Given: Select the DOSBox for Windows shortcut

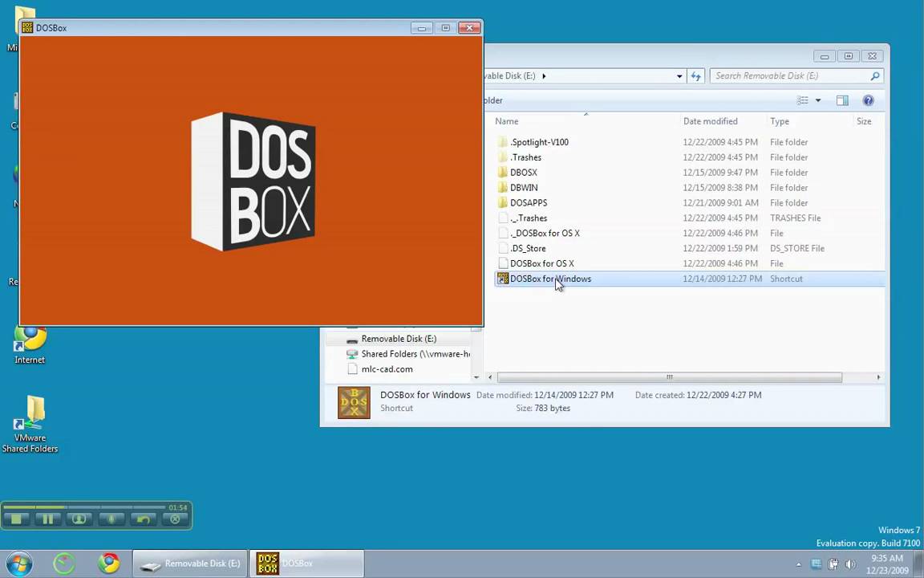Looking at the screenshot, I should 690,279.
